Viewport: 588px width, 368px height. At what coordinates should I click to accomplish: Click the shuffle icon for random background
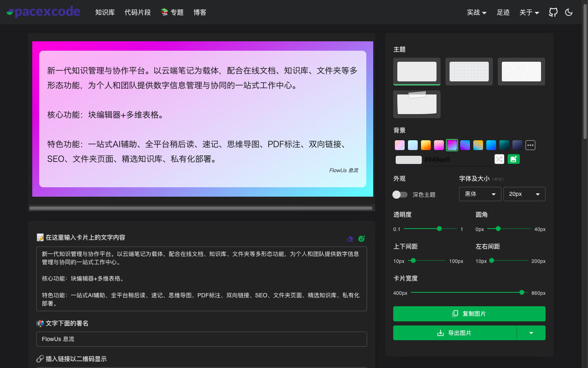[x=499, y=159]
